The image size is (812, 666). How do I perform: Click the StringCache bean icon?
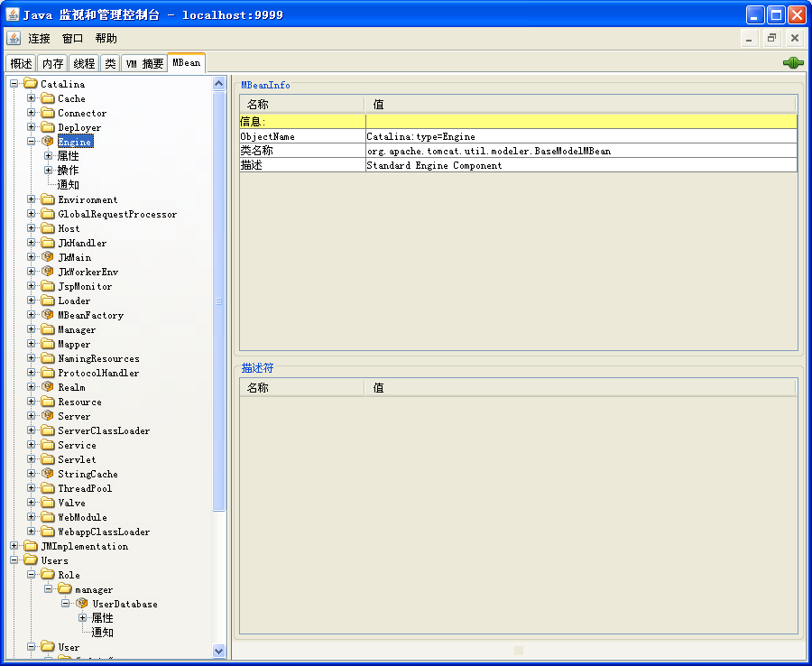48,474
